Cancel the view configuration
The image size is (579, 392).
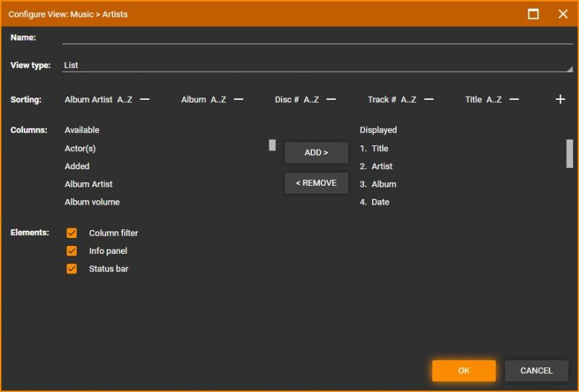pyautogui.click(x=536, y=370)
